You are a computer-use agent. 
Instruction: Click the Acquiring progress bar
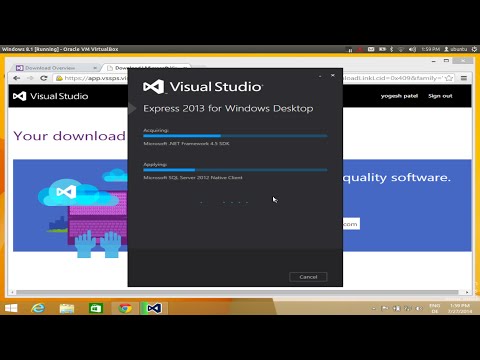(x=235, y=136)
